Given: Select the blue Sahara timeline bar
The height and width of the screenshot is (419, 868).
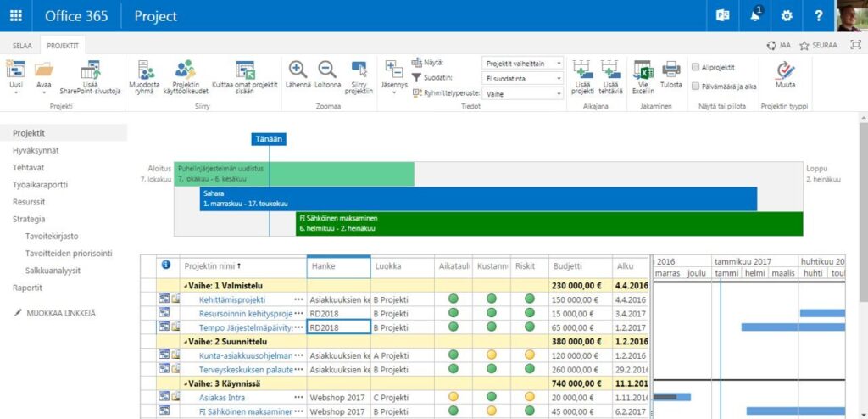Looking at the screenshot, I should coord(478,199).
